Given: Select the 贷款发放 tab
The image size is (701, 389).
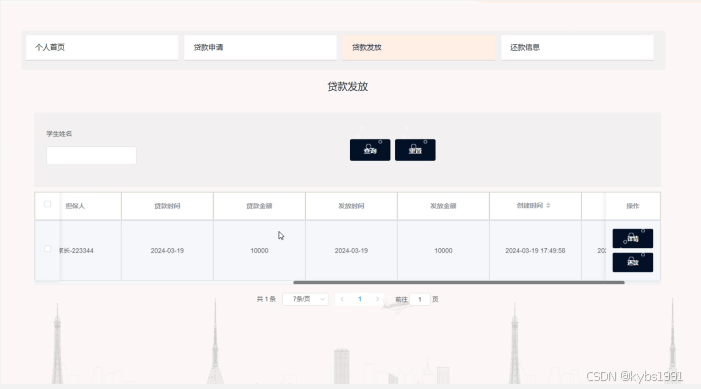Looking at the screenshot, I should coord(419,47).
